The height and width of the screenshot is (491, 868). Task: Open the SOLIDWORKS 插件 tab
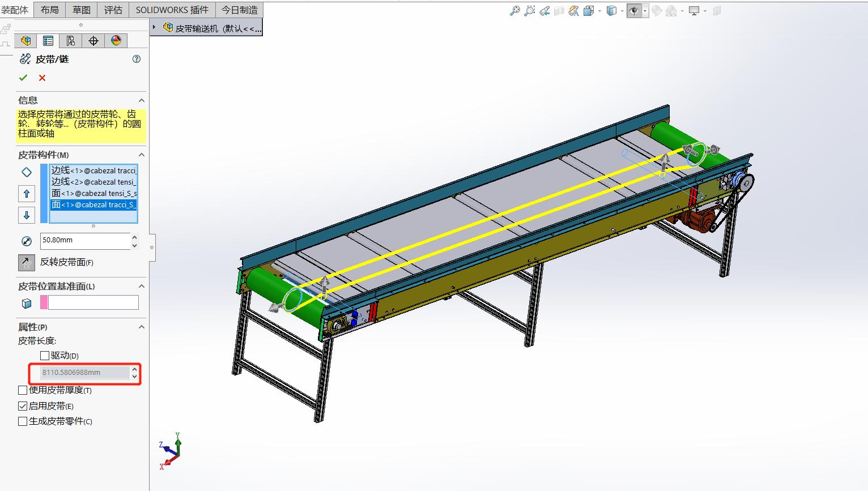click(x=172, y=10)
